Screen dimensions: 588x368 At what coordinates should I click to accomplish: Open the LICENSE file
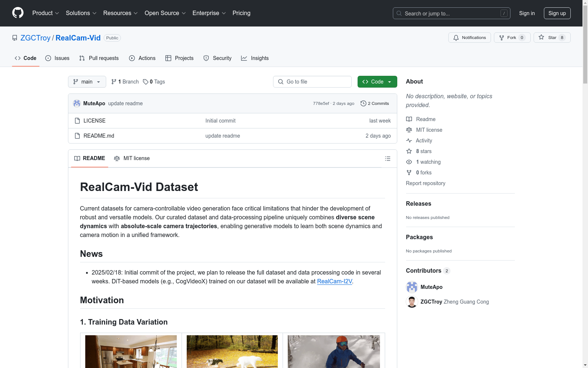tap(94, 121)
